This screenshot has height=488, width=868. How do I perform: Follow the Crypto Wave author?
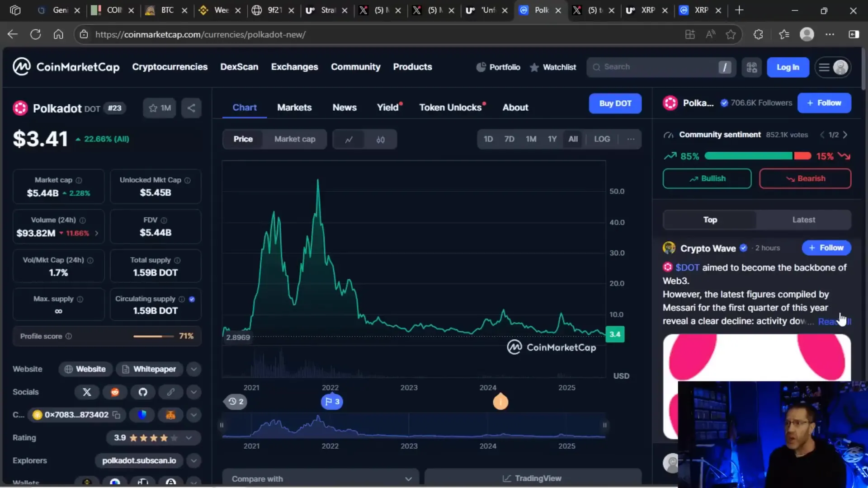(x=826, y=248)
